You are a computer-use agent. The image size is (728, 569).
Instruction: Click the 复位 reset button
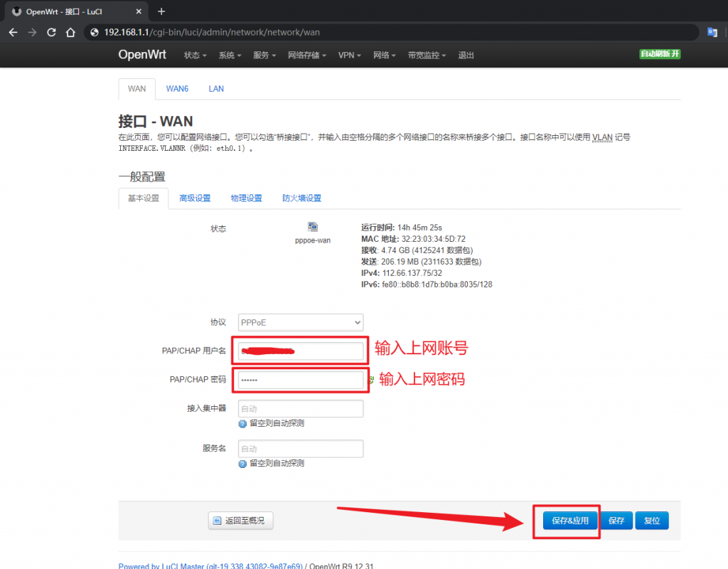tap(652, 521)
